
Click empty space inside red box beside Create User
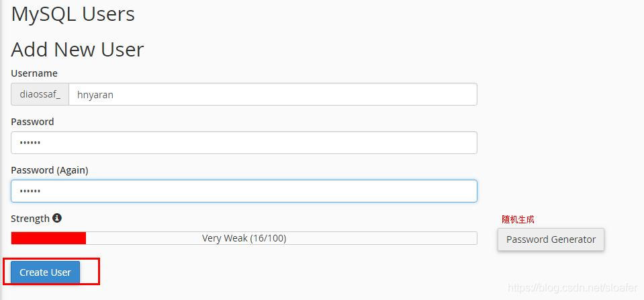pos(89,272)
